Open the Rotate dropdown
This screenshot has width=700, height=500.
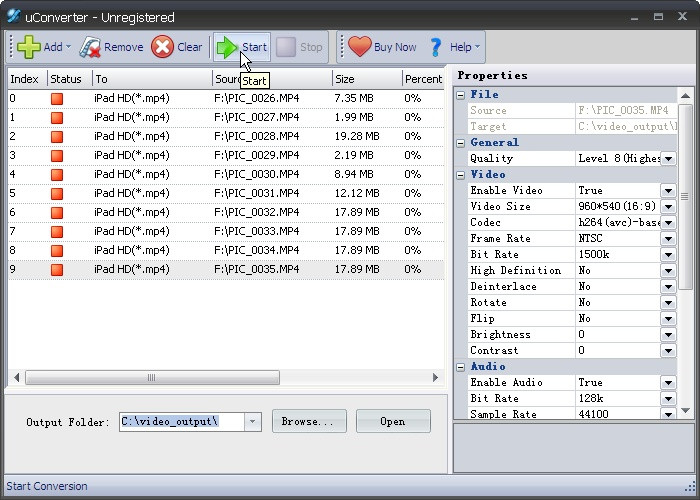(668, 303)
